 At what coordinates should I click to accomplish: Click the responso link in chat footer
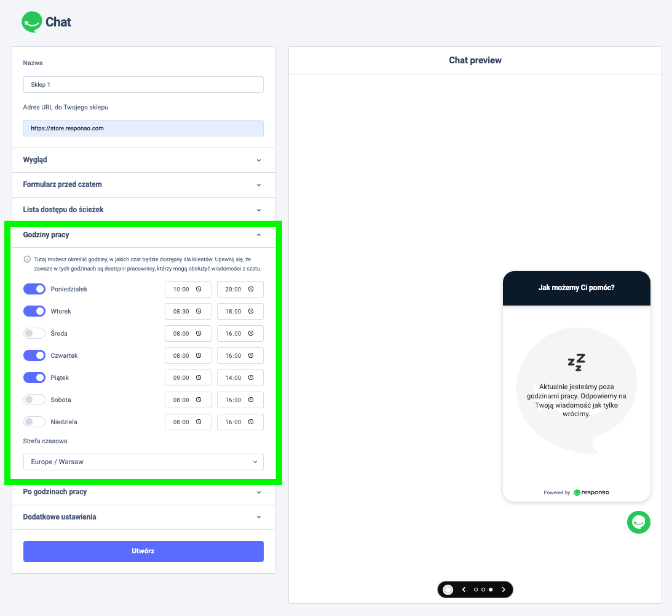591,492
